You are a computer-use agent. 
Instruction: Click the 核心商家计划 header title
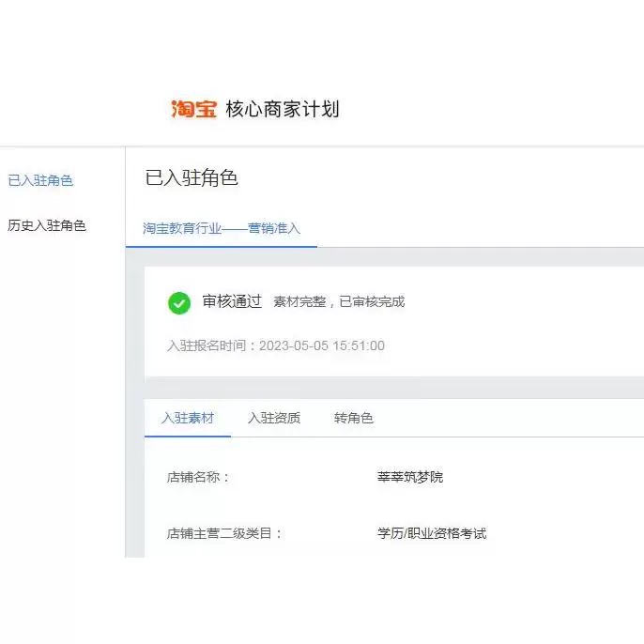[283, 109]
